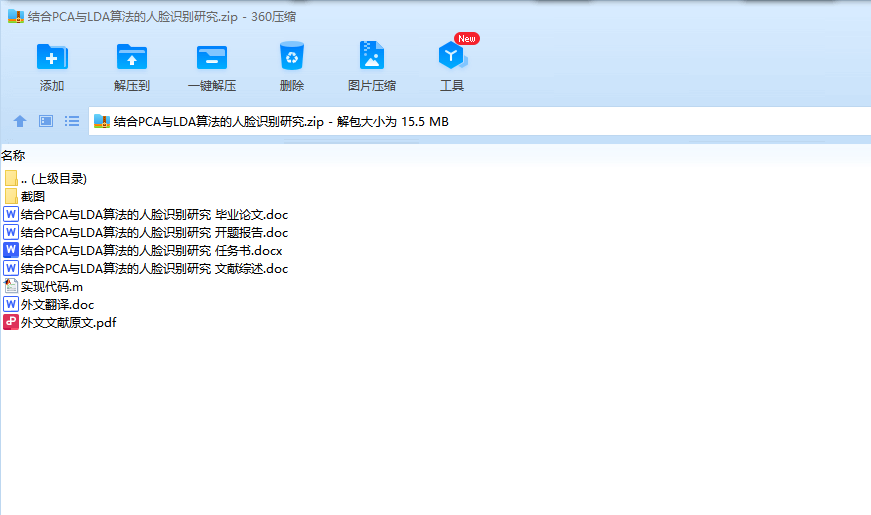Select the 截图 folder name
This screenshot has width=871, height=515.
(x=33, y=196)
